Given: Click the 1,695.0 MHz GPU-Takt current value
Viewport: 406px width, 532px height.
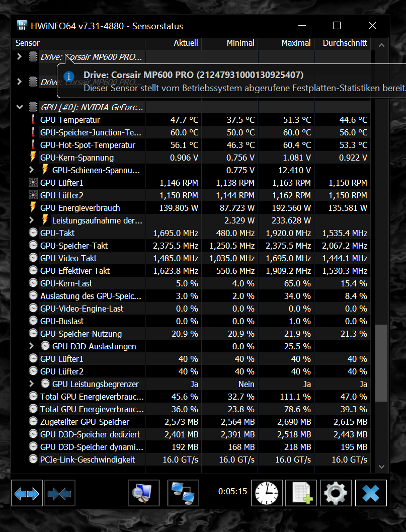Looking at the screenshot, I should click(176, 233).
